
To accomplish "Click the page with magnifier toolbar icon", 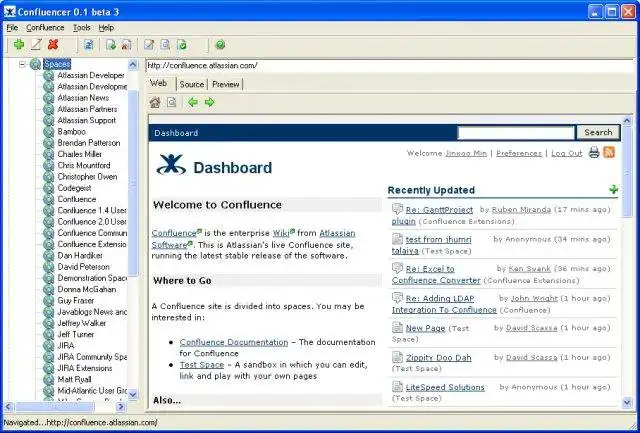I will point(165,44).
